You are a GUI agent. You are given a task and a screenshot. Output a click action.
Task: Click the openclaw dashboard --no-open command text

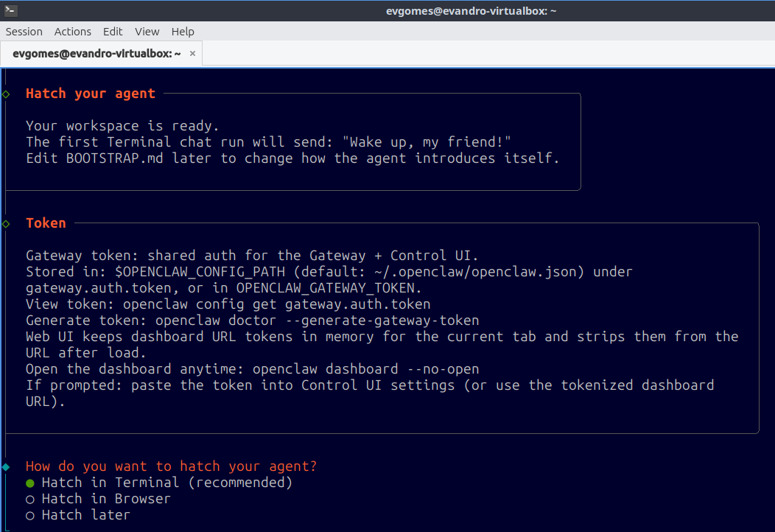coord(365,369)
